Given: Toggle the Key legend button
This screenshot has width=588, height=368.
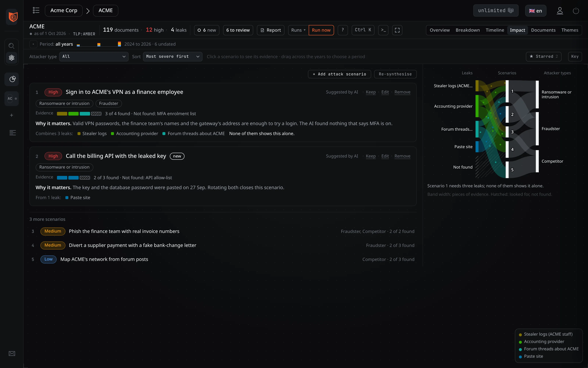Looking at the screenshot, I should pyautogui.click(x=575, y=56).
